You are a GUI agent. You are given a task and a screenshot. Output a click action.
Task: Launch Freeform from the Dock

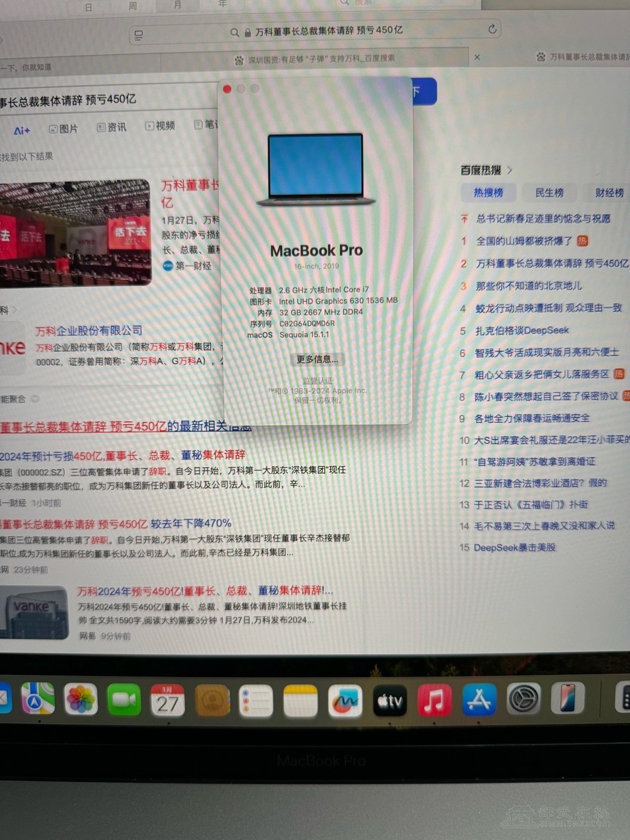[345, 701]
